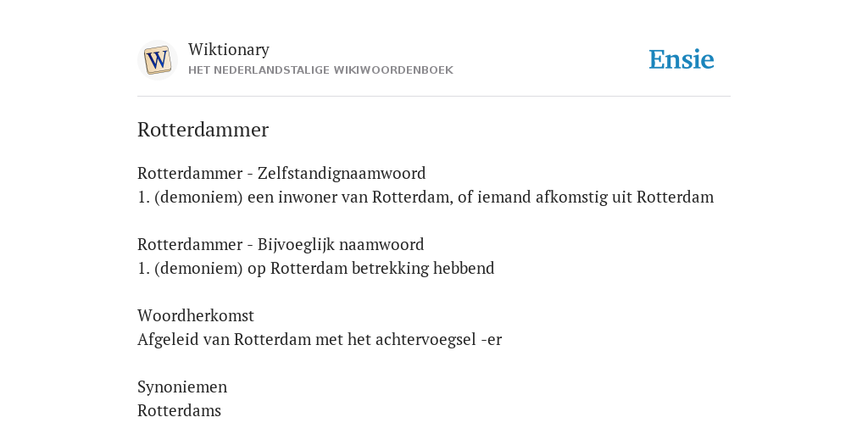Click the word Zelfstandignaamwoord
The height and width of the screenshot is (434, 868).
pos(342,173)
